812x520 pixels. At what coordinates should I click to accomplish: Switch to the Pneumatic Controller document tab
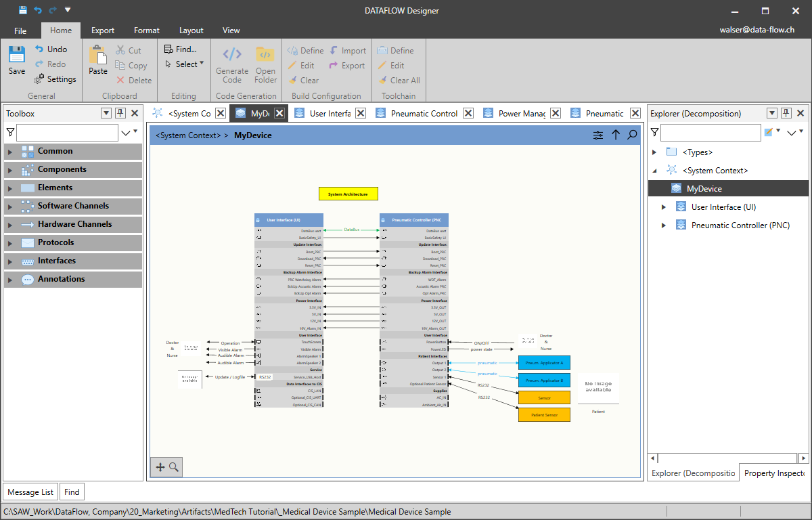coord(424,113)
